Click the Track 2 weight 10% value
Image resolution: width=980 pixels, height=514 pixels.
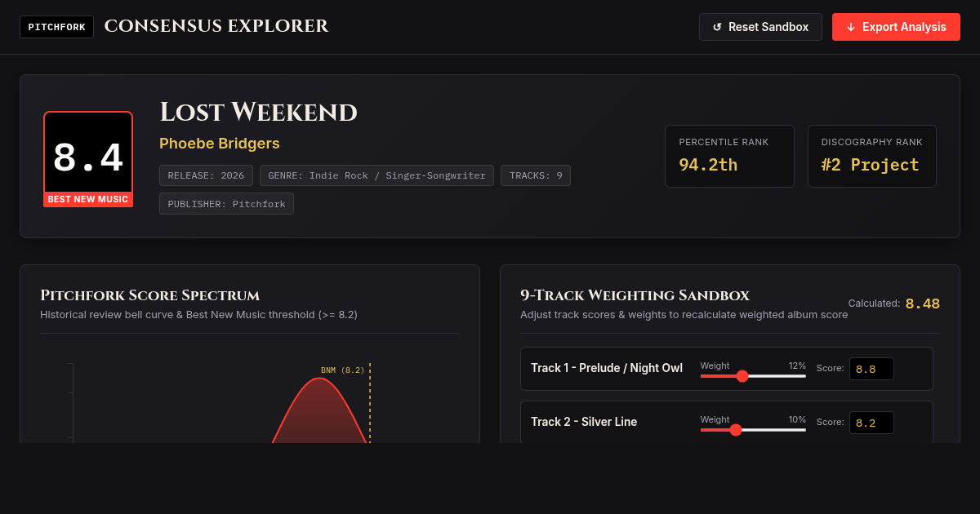(797, 419)
